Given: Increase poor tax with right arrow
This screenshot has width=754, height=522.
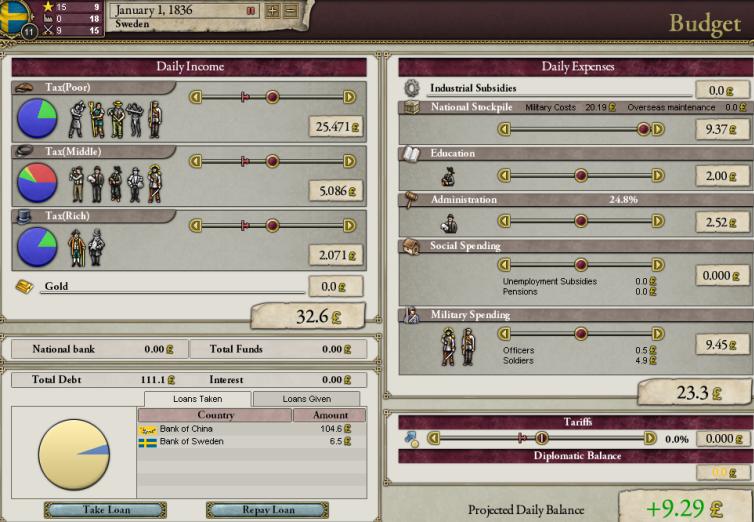Looking at the screenshot, I should (350, 97).
